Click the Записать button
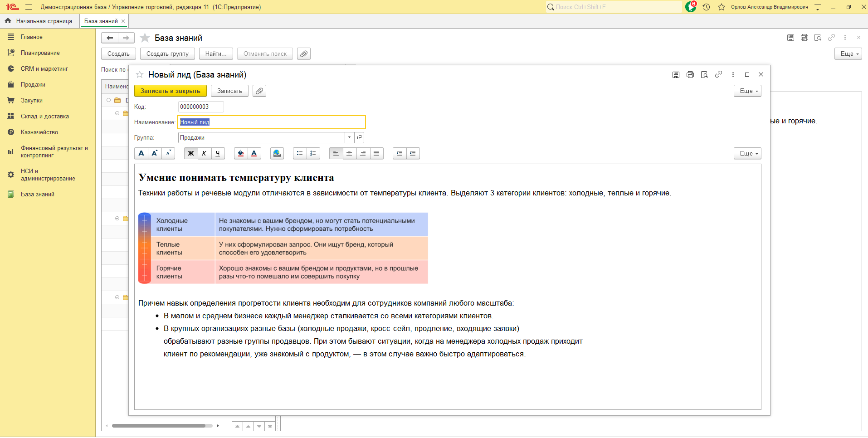Image resolution: width=868 pixels, height=438 pixels. coord(229,91)
